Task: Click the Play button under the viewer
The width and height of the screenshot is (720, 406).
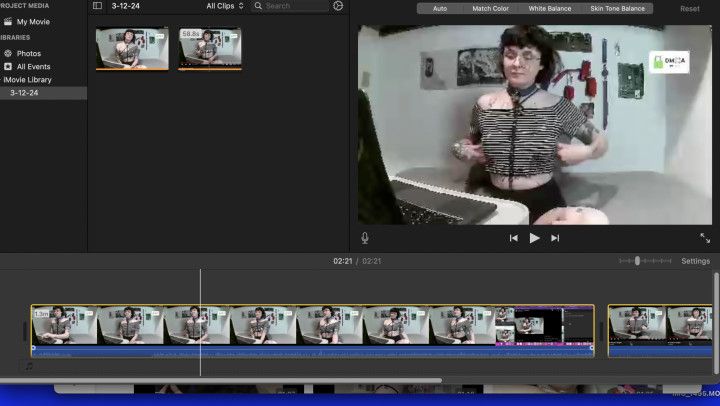Action: tap(534, 238)
